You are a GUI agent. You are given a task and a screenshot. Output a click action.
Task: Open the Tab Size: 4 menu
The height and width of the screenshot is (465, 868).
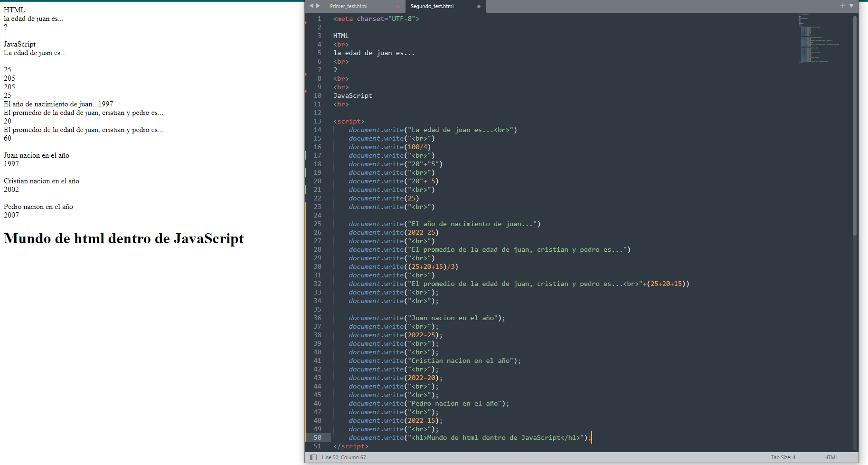click(783, 457)
